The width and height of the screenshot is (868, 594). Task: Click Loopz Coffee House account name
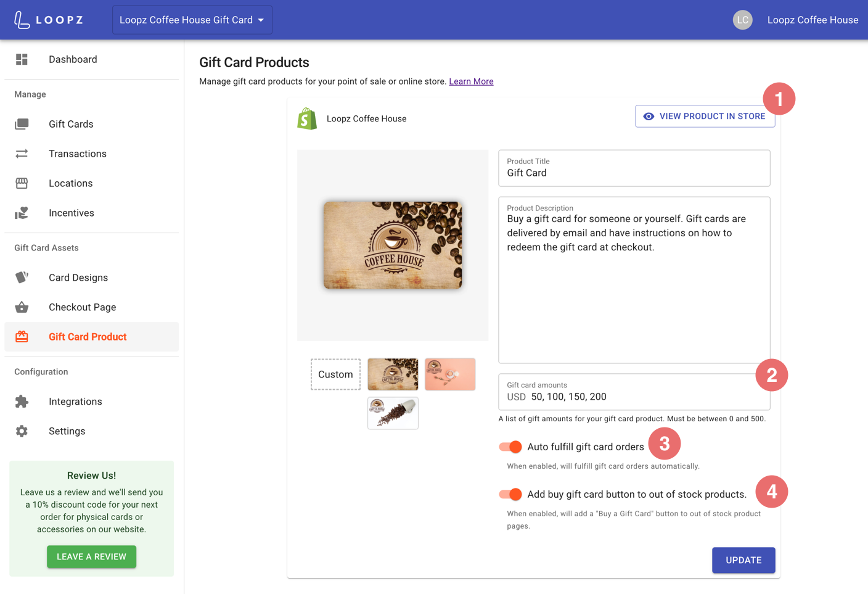tap(813, 20)
